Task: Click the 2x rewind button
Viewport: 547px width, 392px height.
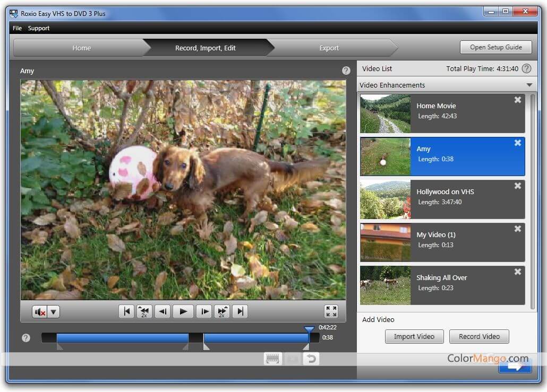Action: (144, 311)
